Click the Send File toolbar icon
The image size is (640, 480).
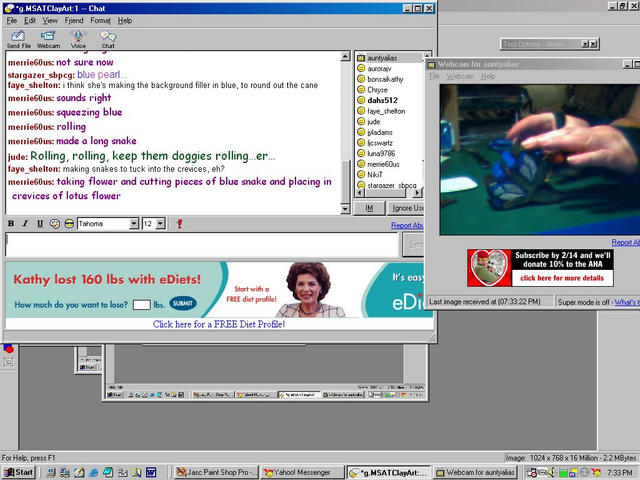pos(18,40)
